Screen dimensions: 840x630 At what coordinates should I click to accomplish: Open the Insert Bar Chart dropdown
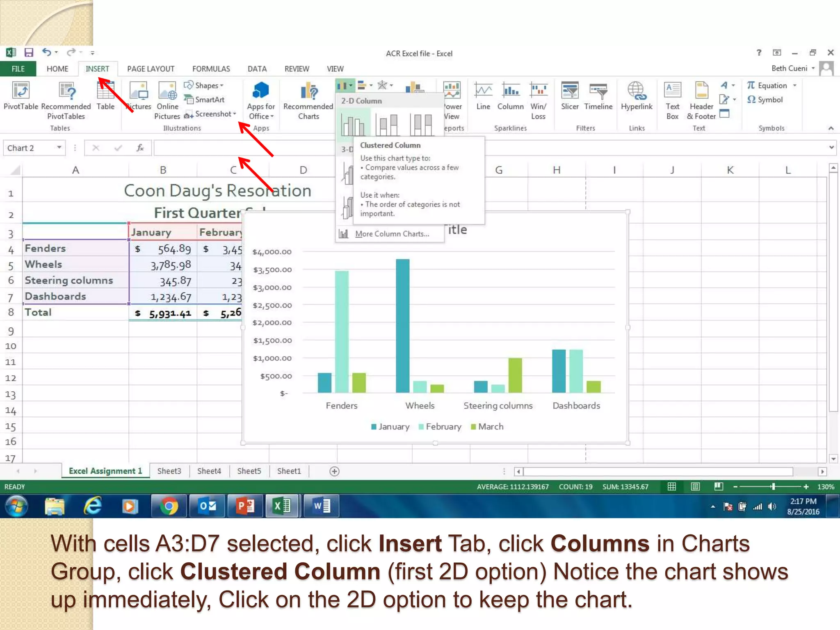[x=365, y=86]
